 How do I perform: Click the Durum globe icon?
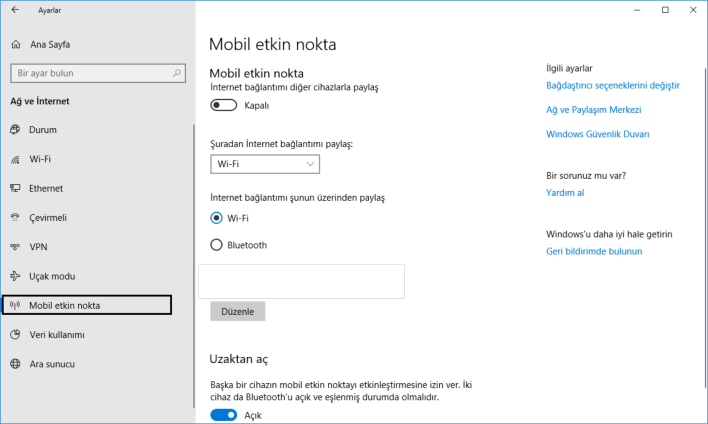point(15,130)
